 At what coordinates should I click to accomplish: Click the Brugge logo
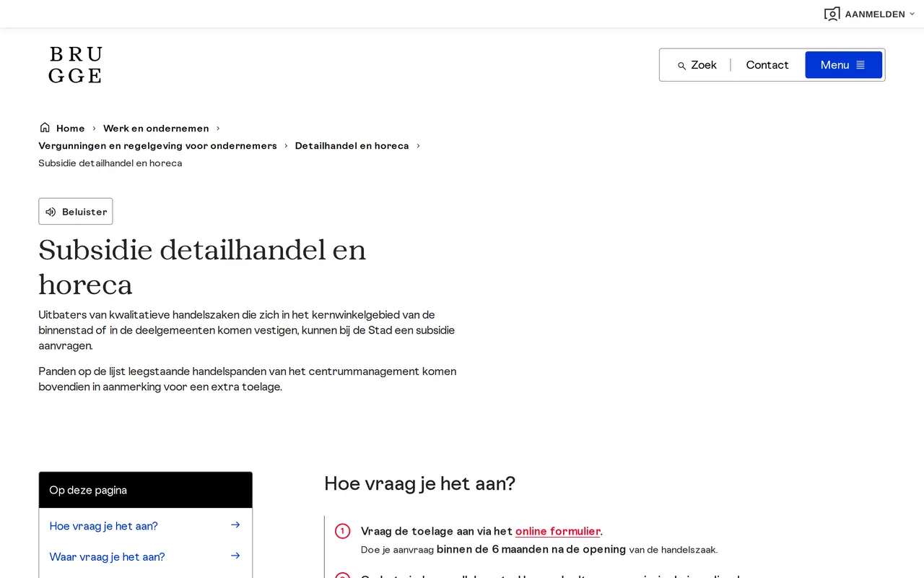pyautogui.click(x=75, y=65)
